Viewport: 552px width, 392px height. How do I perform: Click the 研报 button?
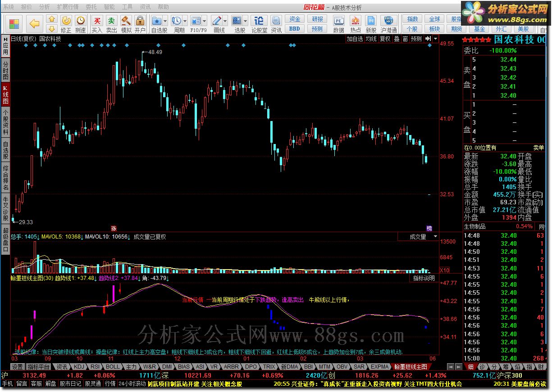(x=317, y=19)
